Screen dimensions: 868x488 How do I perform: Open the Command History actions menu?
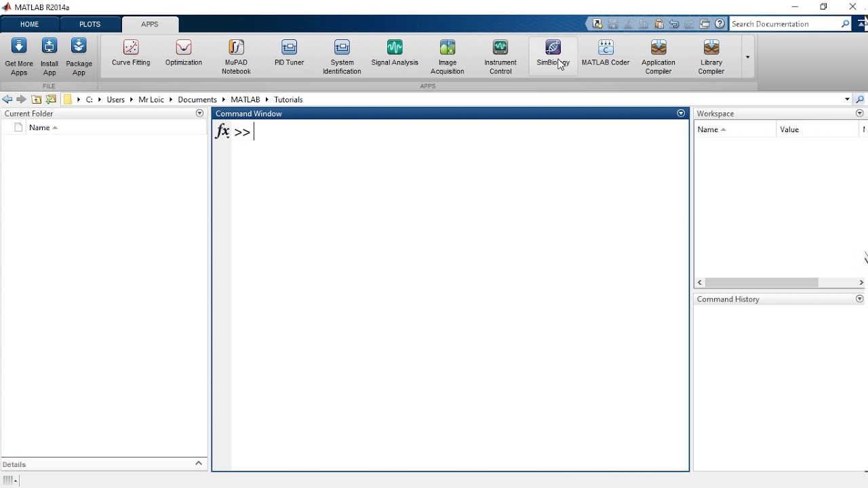(x=860, y=299)
